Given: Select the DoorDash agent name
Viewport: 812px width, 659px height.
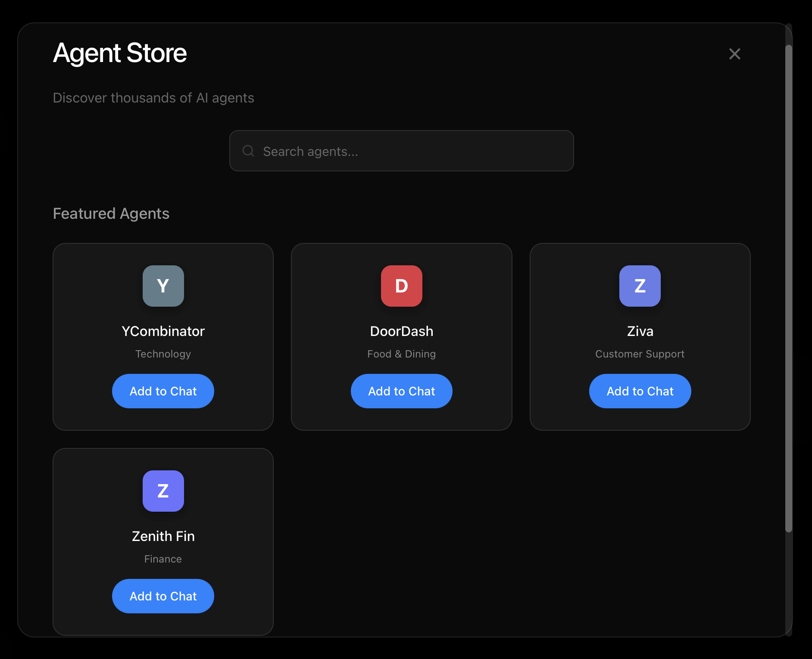Looking at the screenshot, I should (x=402, y=331).
